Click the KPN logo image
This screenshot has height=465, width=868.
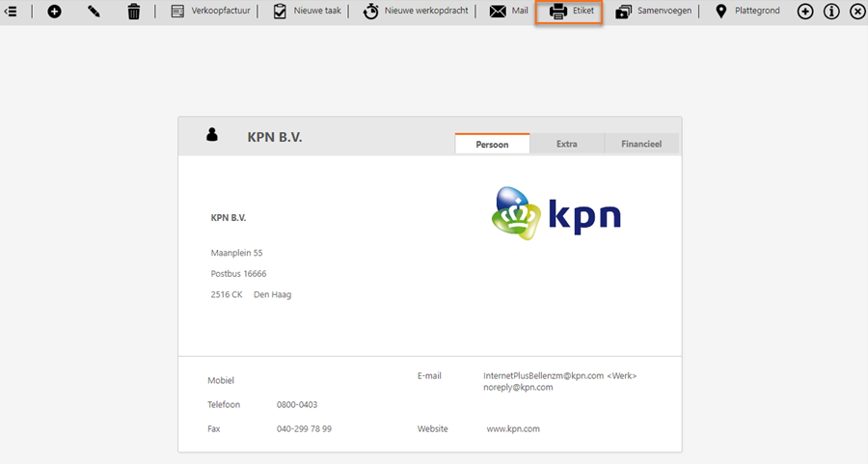tap(556, 213)
